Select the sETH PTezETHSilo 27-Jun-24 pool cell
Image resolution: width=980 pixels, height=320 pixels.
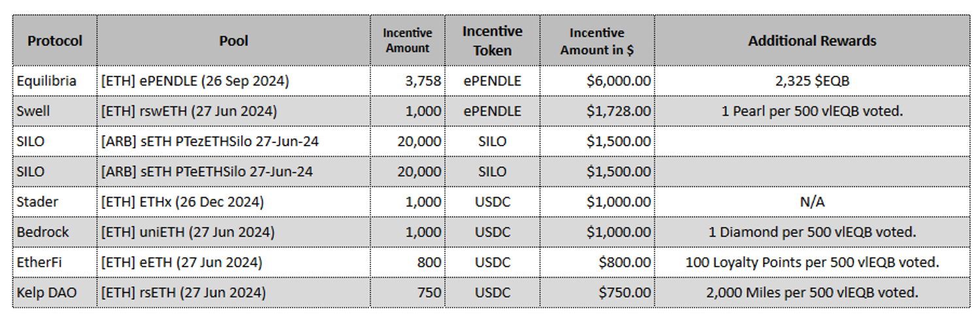click(210, 141)
